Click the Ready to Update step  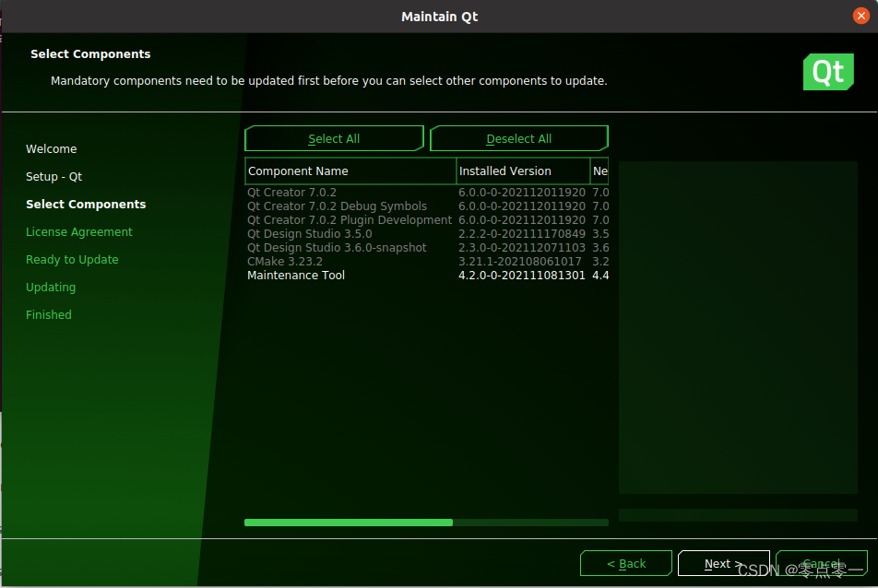(72, 260)
